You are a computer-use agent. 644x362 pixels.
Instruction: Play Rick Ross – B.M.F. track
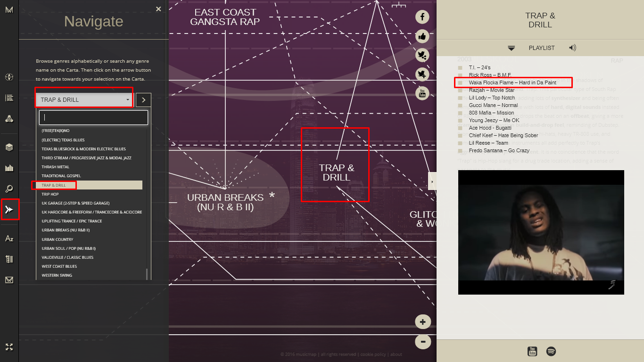click(x=490, y=75)
